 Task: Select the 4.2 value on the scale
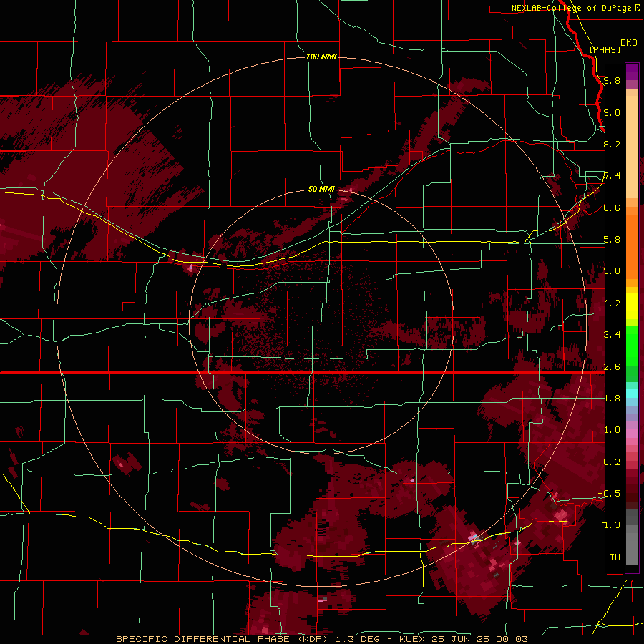[x=612, y=303]
